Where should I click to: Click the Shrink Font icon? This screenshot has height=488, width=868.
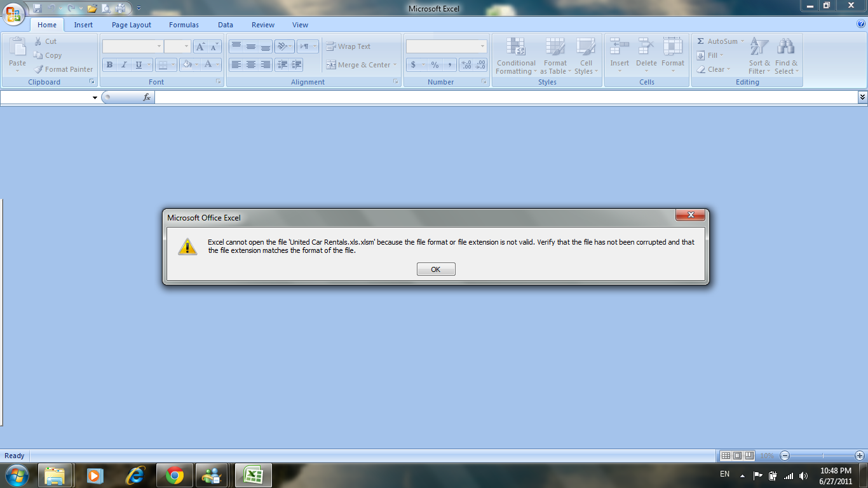[214, 46]
